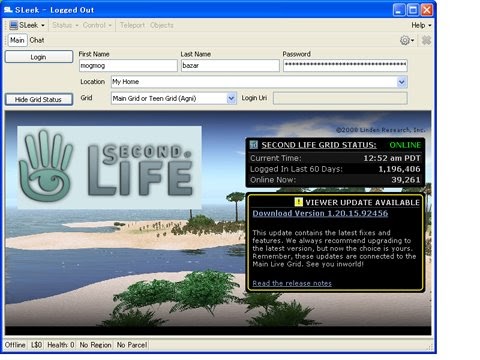Open the Control menu
The width and height of the screenshot is (480, 360).
tap(97, 25)
